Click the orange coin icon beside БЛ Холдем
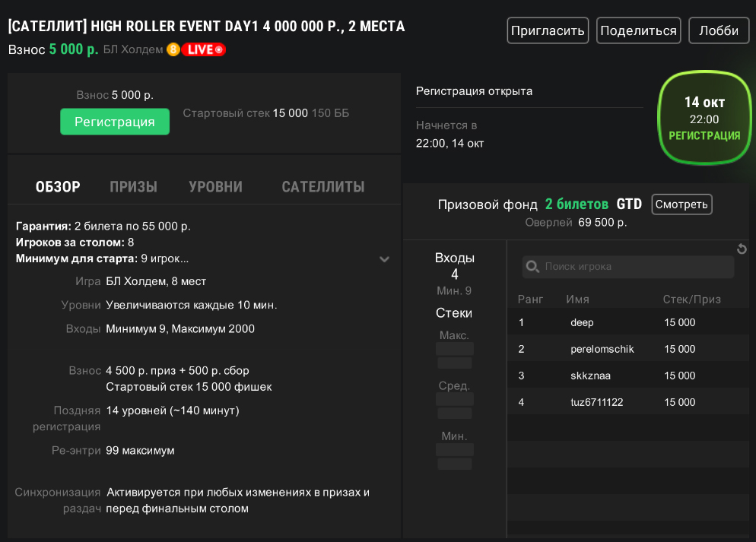756x542 pixels. [173, 49]
